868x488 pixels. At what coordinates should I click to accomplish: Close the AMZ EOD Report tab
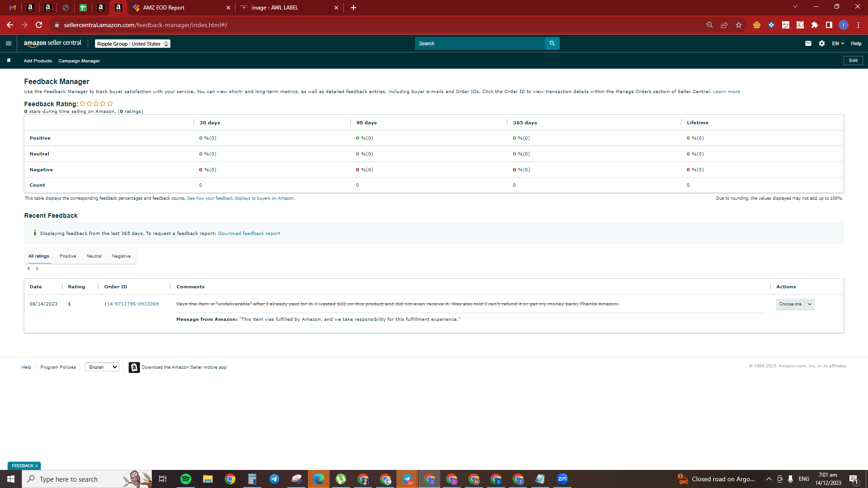(x=228, y=8)
